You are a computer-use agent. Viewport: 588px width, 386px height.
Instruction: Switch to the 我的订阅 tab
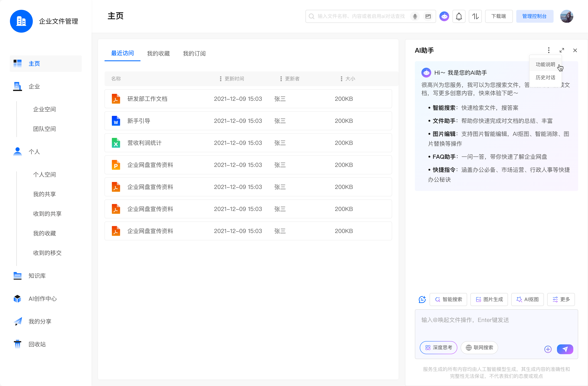coord(194,53)
